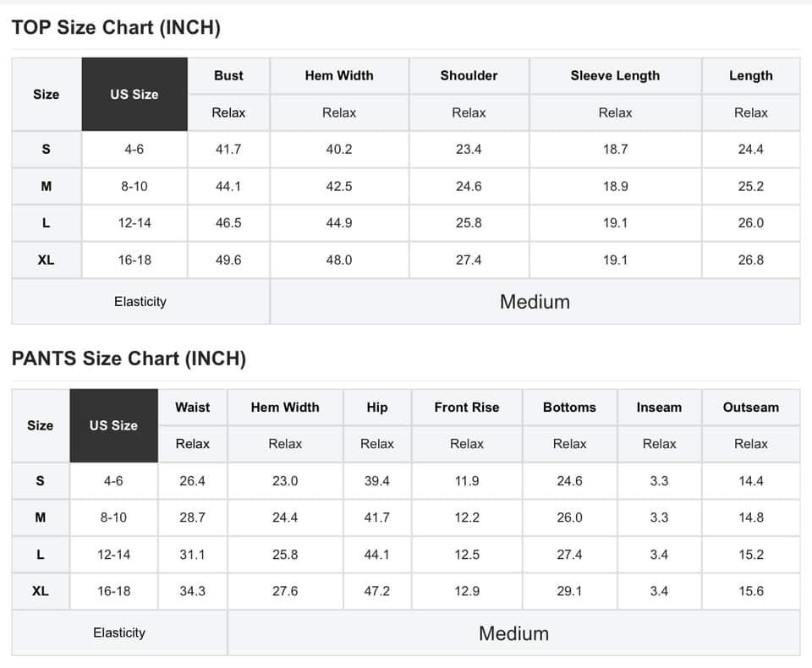The width and height of the screenshot is (812, 668).
Task: Click the Front Rise column header
Action: click(467, 408)
